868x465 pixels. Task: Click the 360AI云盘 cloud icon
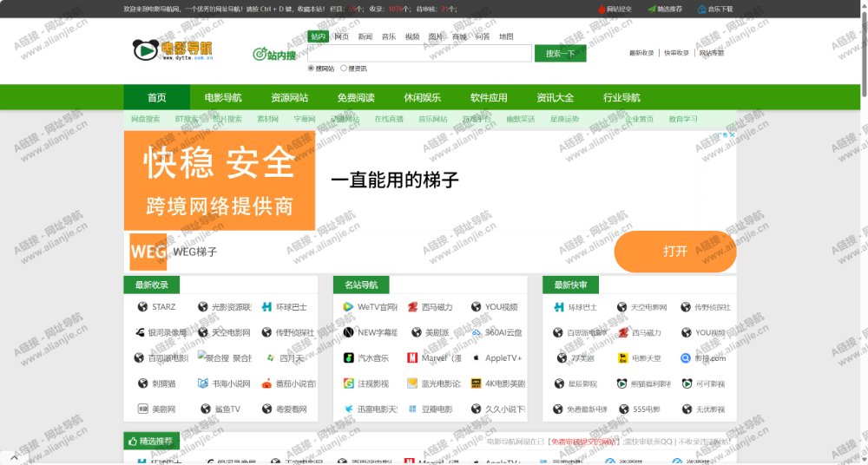click(476, 332)
